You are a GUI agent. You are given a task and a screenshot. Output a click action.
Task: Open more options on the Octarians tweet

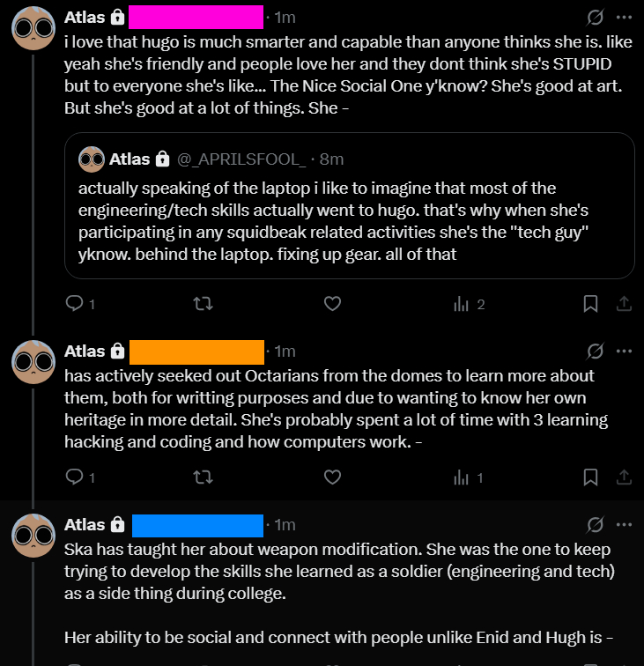click(625, 351)
